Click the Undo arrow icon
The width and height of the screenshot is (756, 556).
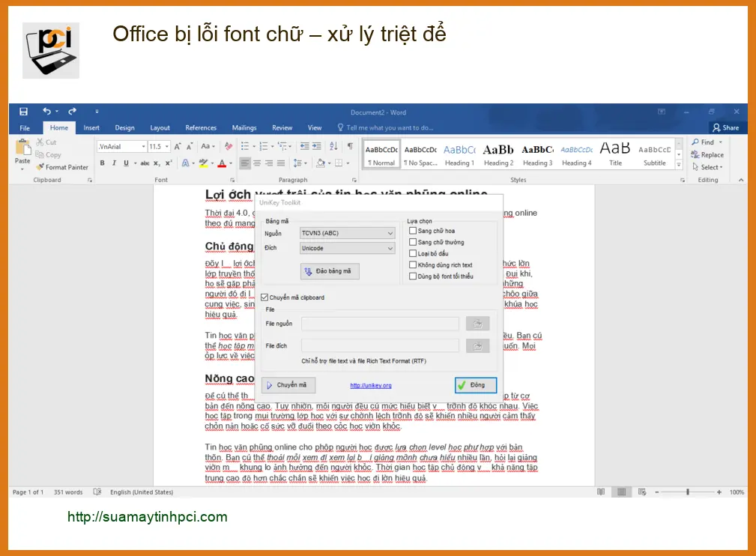(x=46, y=112)
